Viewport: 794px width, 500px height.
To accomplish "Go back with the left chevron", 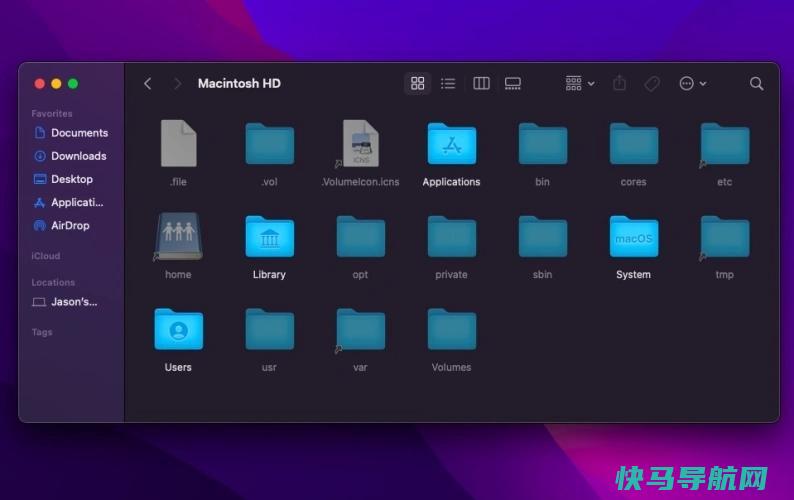I will [x=148, y=84].
